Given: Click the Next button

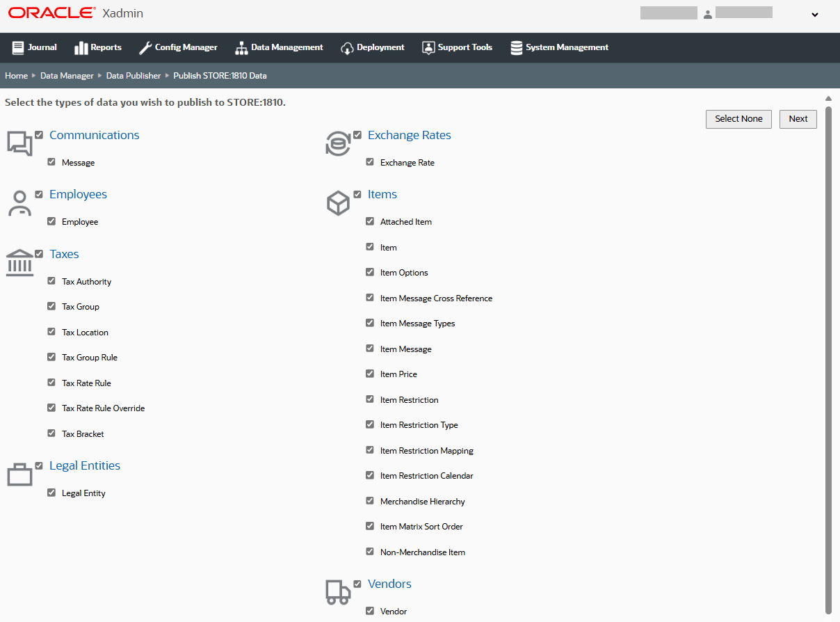Looking at the screenshot, I should [x=798, y=119].
